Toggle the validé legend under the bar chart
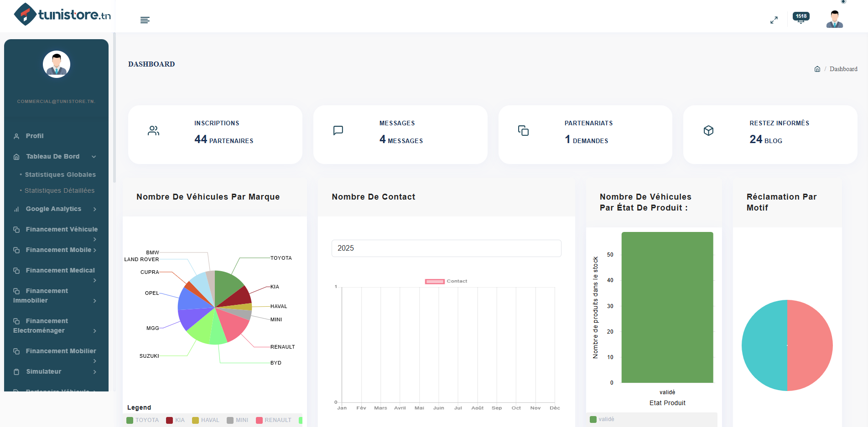This screenshot has width=868, height=427. (602, 419)
